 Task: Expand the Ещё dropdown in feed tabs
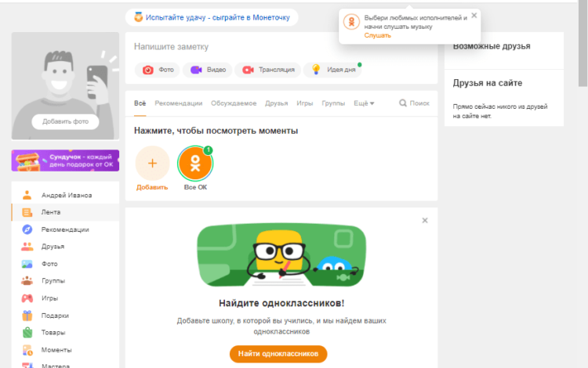(x=364, y=103)
